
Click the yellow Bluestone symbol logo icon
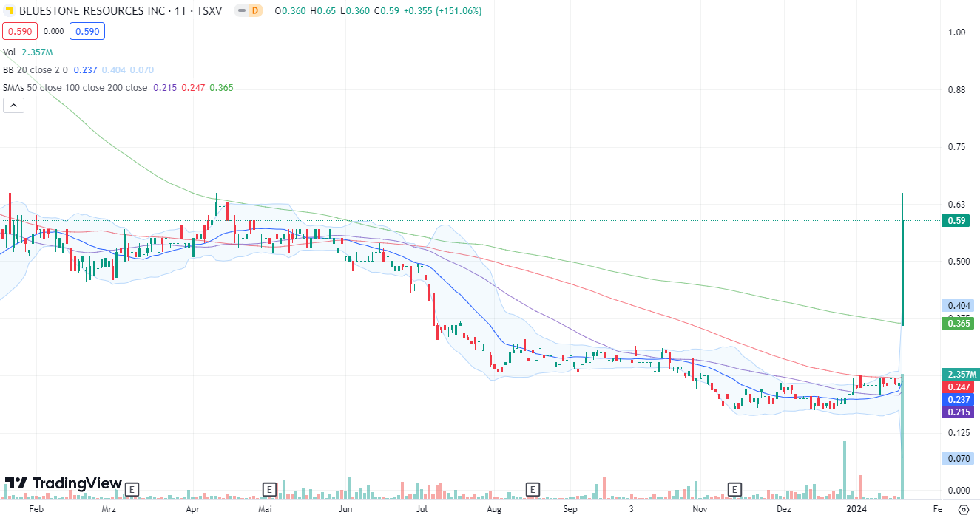[x=9, y=11]
